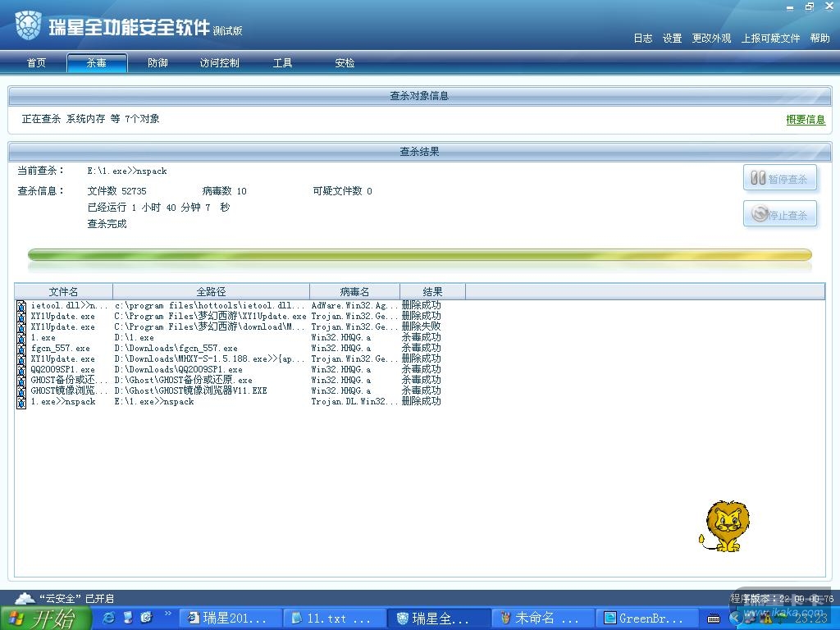The height and width of the screenshot is (630, 840).
Task: Open the 防御 defense tab
Action: (x=157, y=63)
